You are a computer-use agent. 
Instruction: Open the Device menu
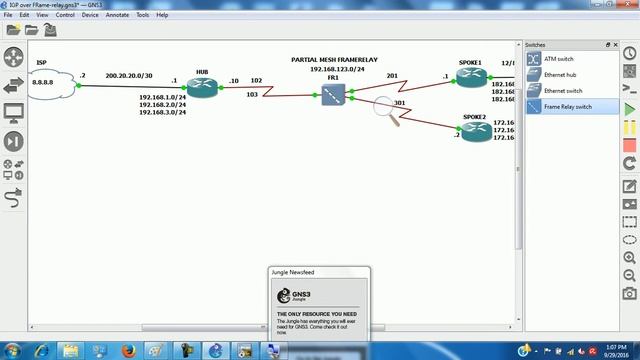click(90, 15)
